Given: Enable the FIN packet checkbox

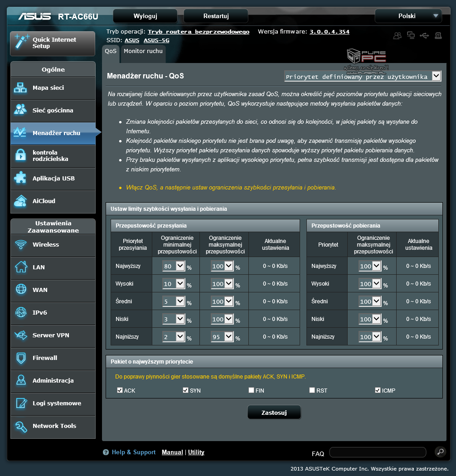Looking at the screenshot, I should coord(251,390).
